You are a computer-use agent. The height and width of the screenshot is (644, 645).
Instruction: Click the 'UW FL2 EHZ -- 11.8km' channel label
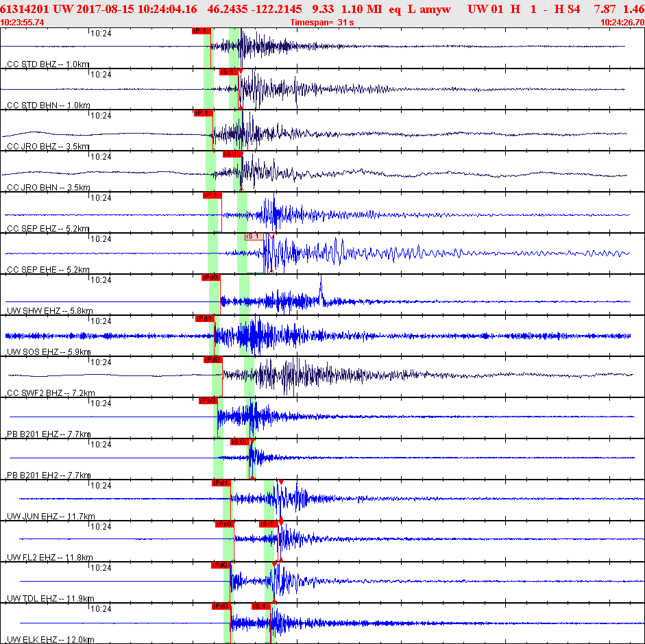click(x=50, y=558)
